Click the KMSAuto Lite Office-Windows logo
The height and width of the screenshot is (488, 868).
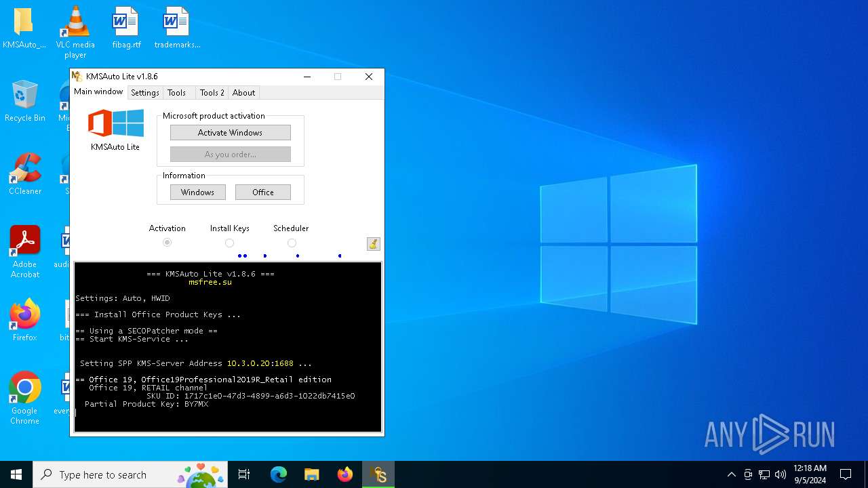coord(115,123)
